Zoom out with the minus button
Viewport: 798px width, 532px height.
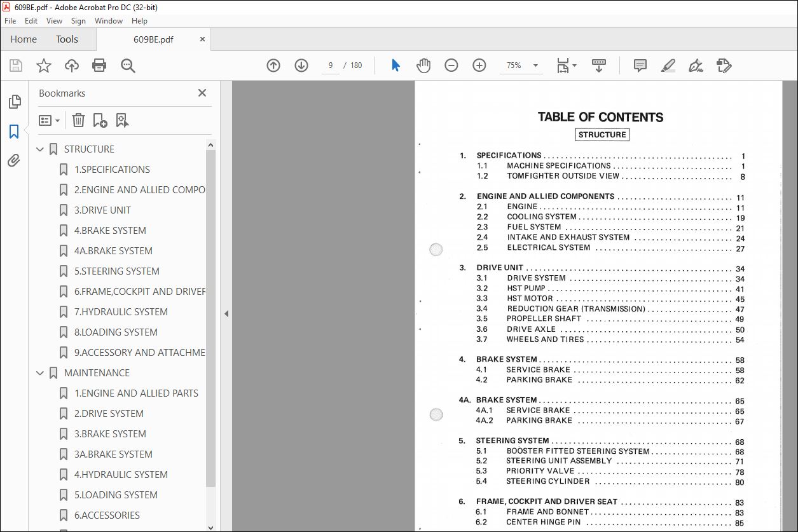451,65
